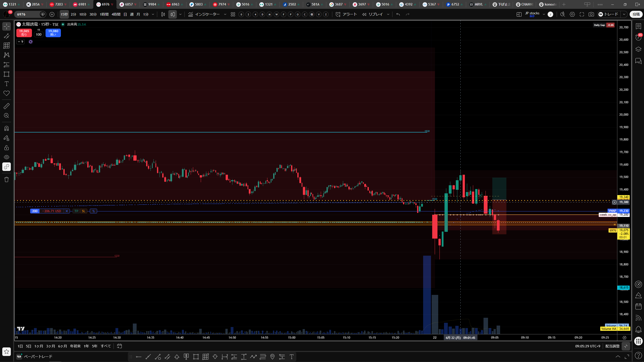644x362 pixels.
Task: Expand the indicator legend showing 9
Action: click(20, 42)
